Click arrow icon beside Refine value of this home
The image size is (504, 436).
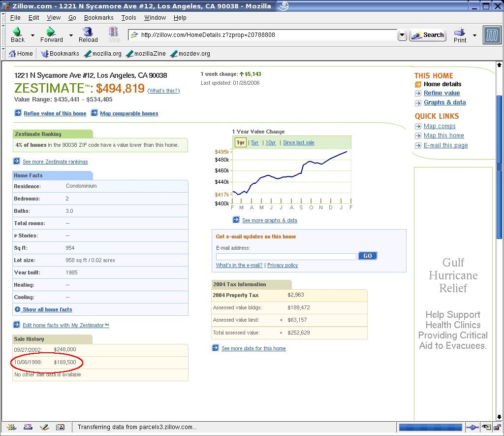click(x=18, y=113)
